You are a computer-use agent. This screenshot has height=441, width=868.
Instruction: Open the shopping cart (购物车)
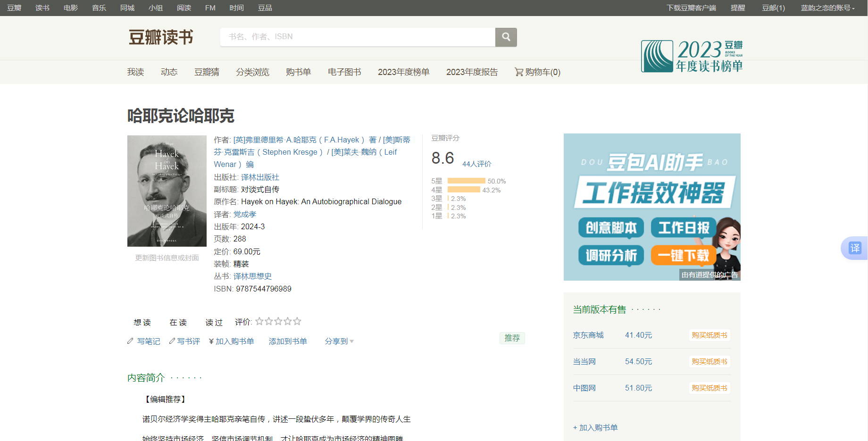(x=537, y=72)
